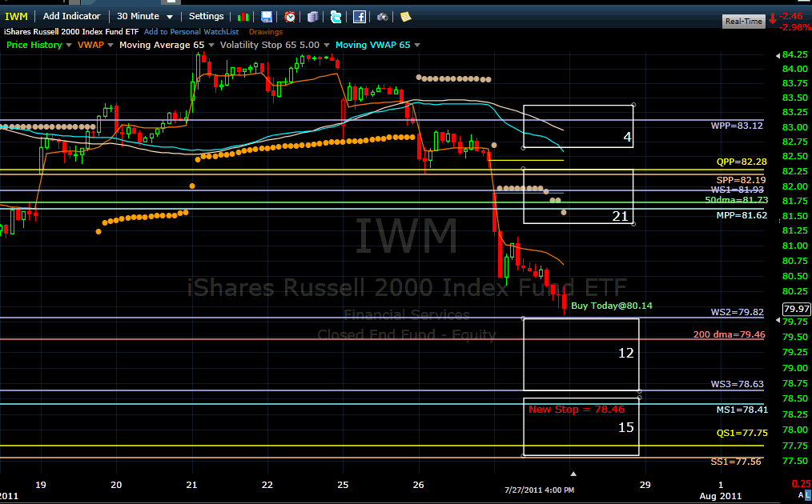Expand the Moving VWAP 65 dropdown

(x=417, y=46)
